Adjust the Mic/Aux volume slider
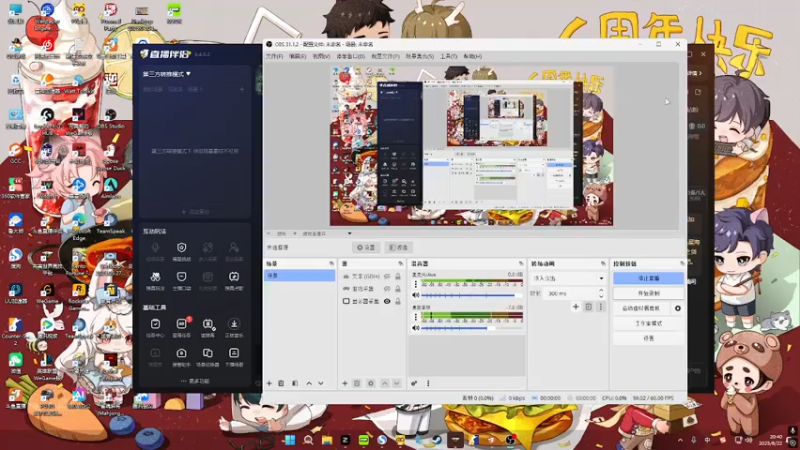The width and height of the screenshot is (800, 450). [x=472, y=295]
